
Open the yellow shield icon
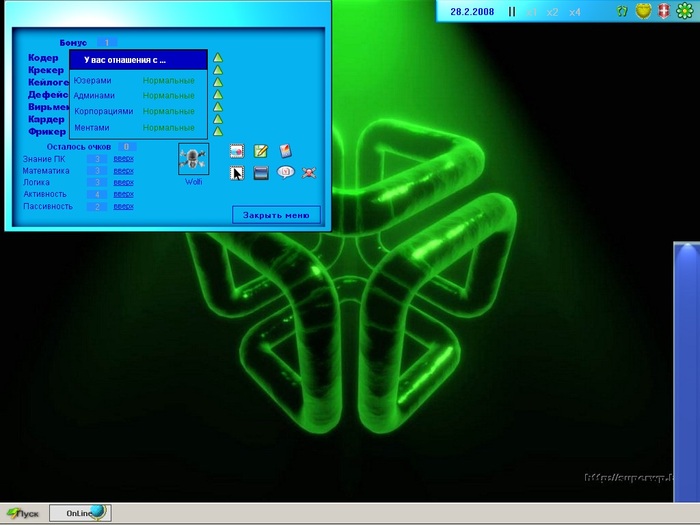644,12
